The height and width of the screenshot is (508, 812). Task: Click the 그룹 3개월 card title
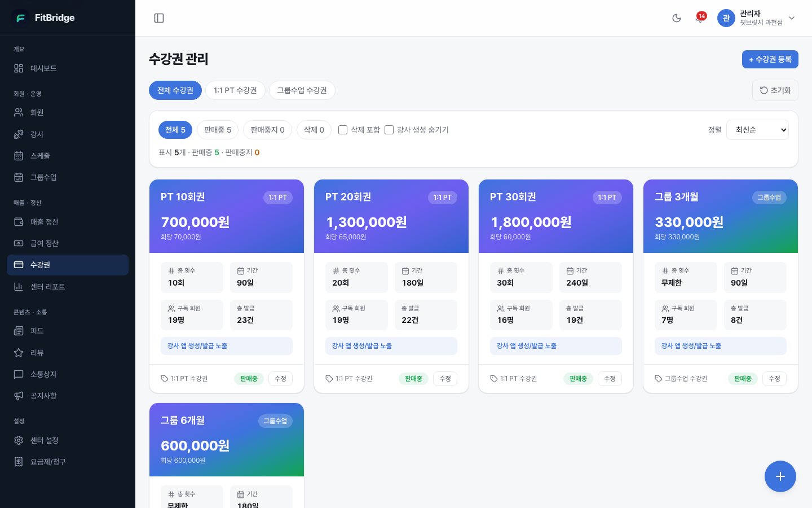click(x=677, y=197)
